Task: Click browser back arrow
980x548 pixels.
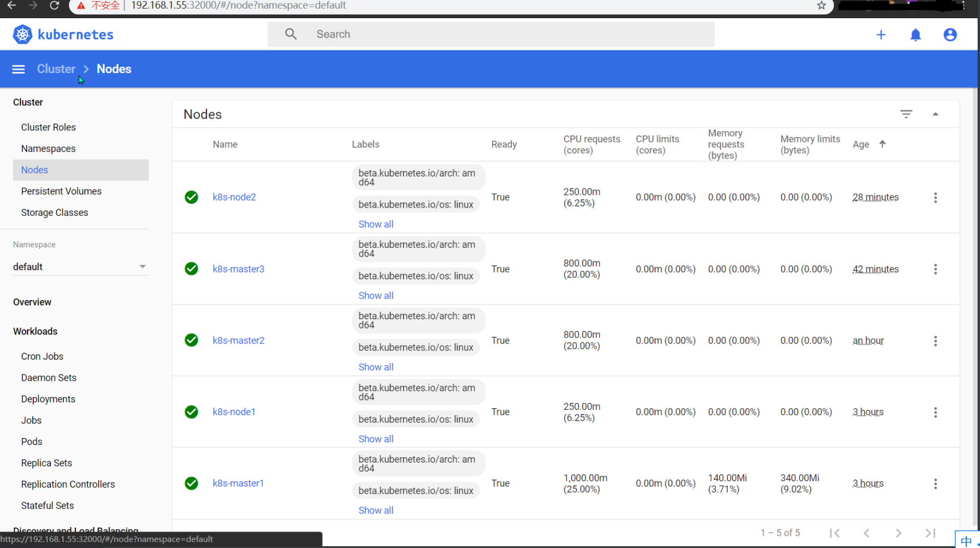Action: point(12,5)
